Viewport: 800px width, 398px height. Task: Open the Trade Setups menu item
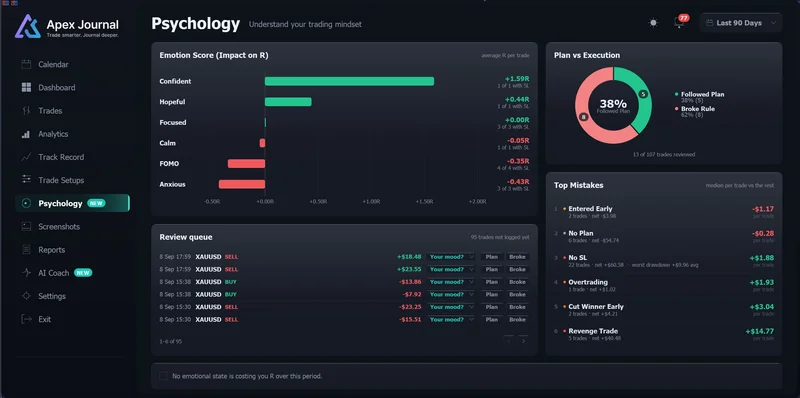point(61,180)
